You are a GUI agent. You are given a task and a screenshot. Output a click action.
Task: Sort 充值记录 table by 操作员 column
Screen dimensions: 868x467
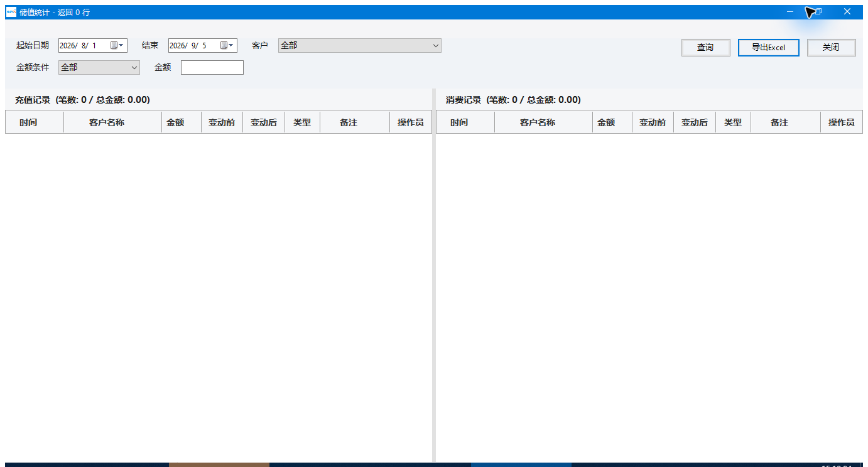(411, 122)
